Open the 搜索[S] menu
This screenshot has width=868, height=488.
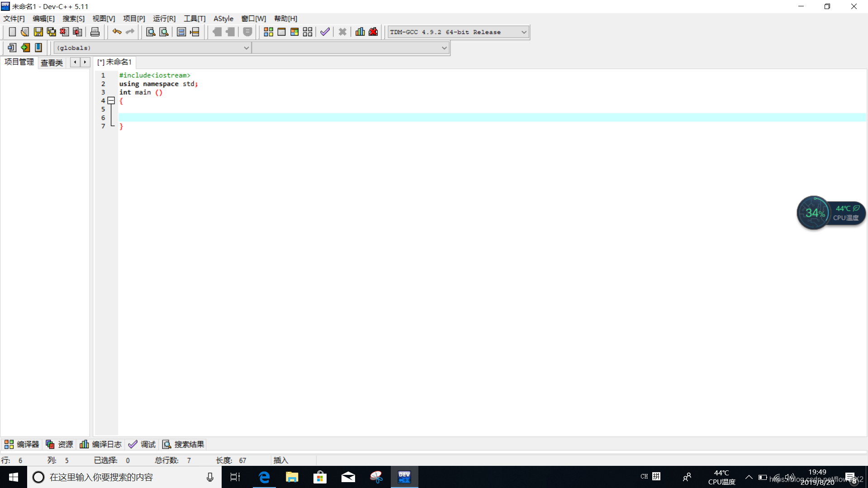[73, 19]
